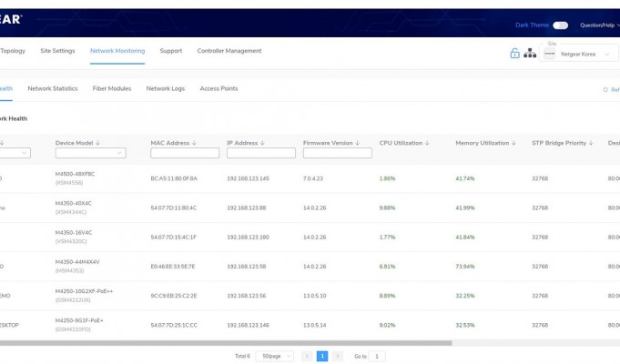The width and height of the screenshot is (620, 364).
Task: Click the IP Address filter field
Action: tap(261, 153)
